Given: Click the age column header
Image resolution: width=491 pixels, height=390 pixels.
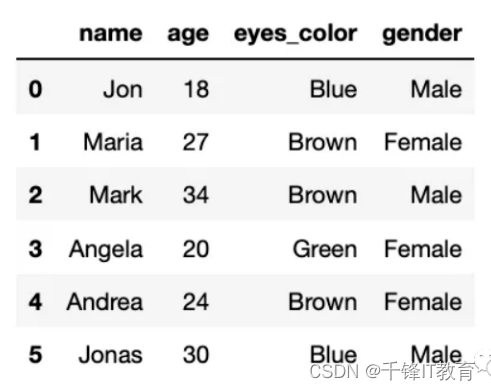Looking at the screenshot, I should pyautogui.click(x=188, y=35).
